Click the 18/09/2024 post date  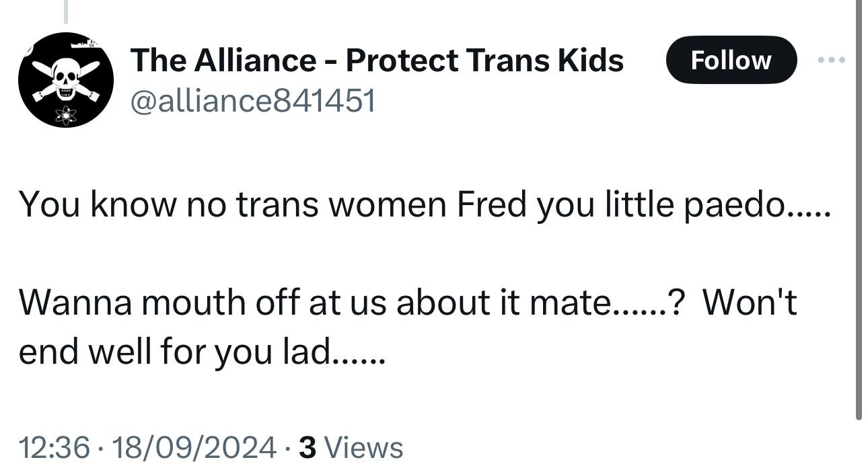(x=194, y=447)
